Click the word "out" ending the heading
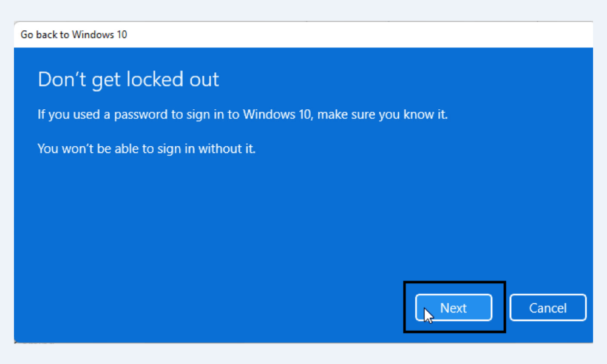607x364 pixels. tap(205, 79)
